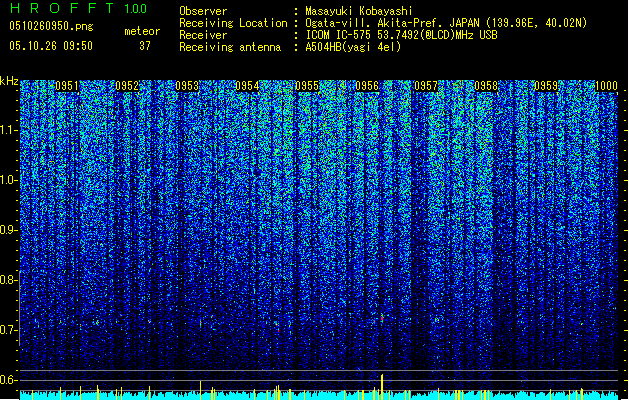Click the 0.9 kHz axis label

point(8,230)
